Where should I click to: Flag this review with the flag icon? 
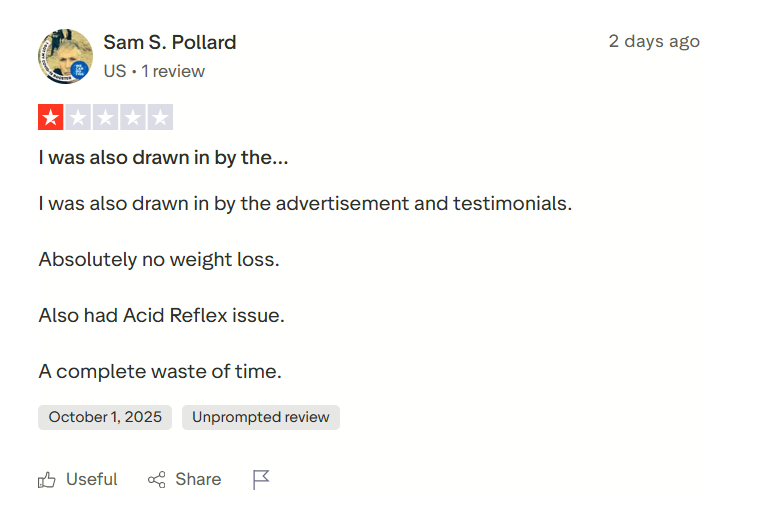[261, 480]
